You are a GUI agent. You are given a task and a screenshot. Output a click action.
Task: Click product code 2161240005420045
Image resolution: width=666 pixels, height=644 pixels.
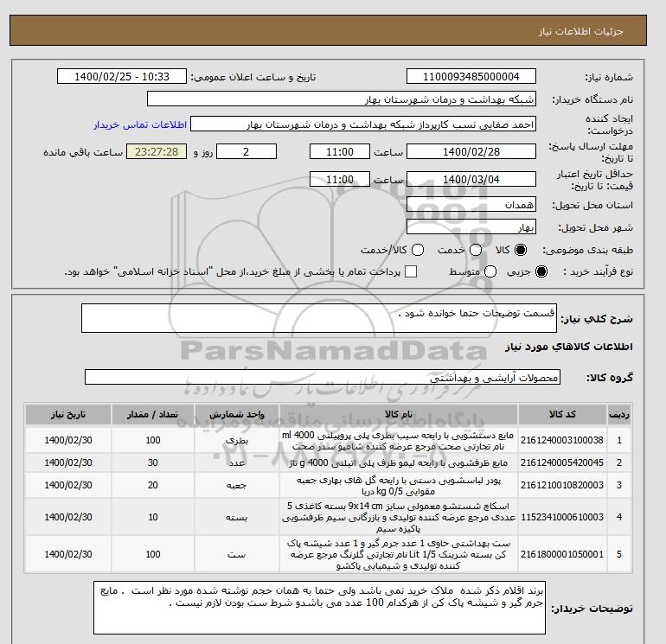coord(562,462)
